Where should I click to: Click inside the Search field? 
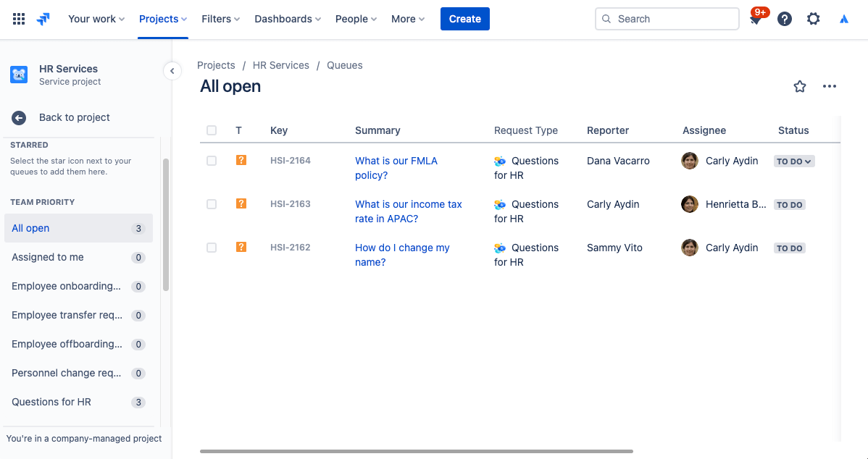667,19
